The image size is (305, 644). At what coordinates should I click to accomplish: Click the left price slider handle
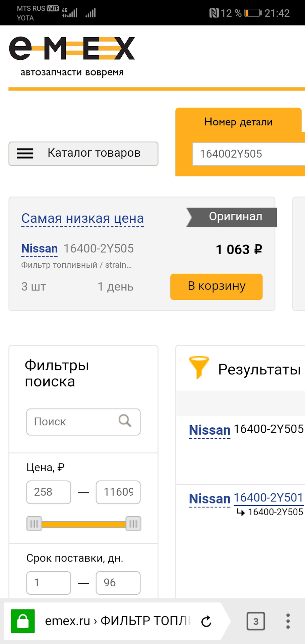tap(34, 524)
